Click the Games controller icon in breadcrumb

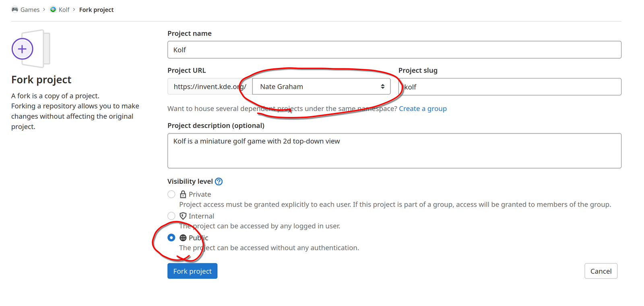[15, 10]
